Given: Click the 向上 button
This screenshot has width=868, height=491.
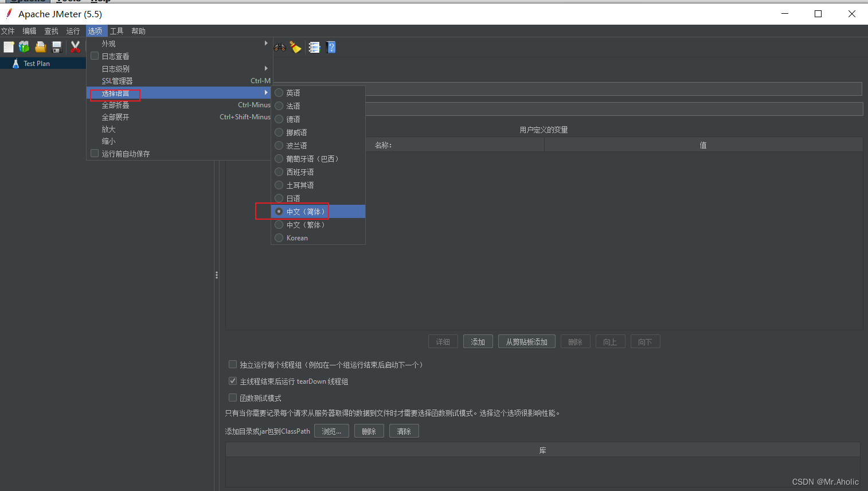Looking at the screenshot, I should [x=611, y=342].
